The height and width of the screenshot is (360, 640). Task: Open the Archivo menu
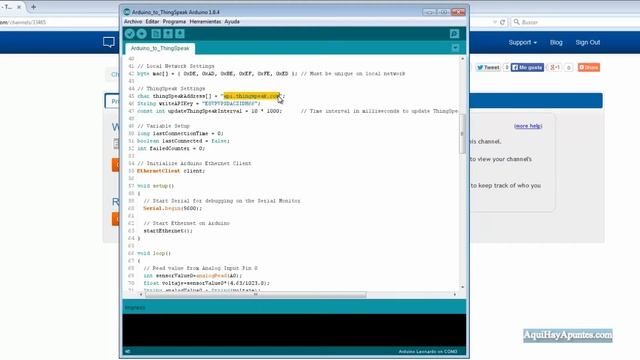(133, 22)
